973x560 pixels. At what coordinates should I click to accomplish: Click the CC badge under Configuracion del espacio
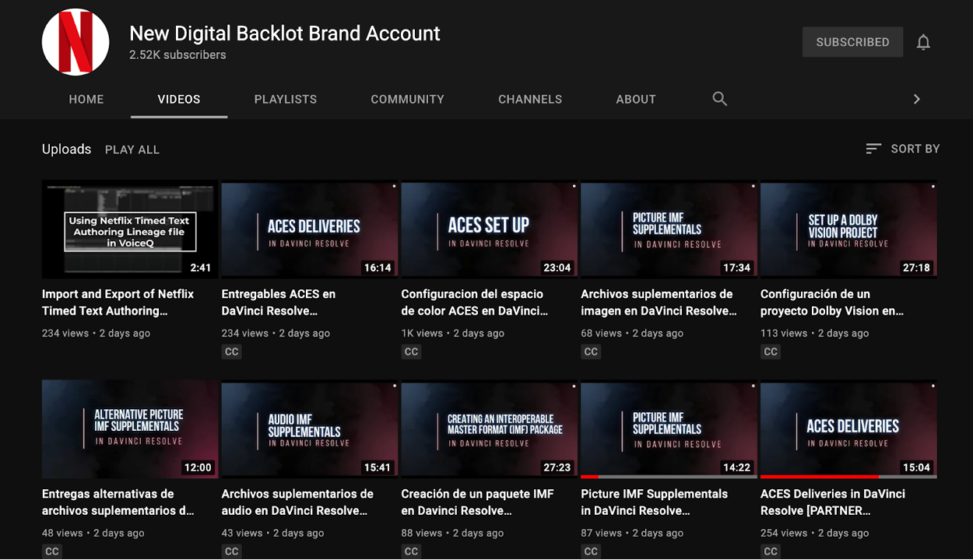click(x=411, y=352)
